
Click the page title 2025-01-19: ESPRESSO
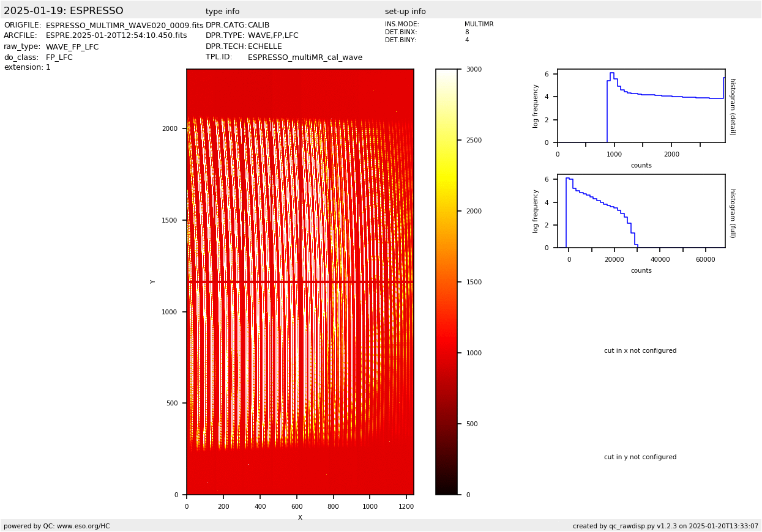pyautogui.click(x=64, y=11)
